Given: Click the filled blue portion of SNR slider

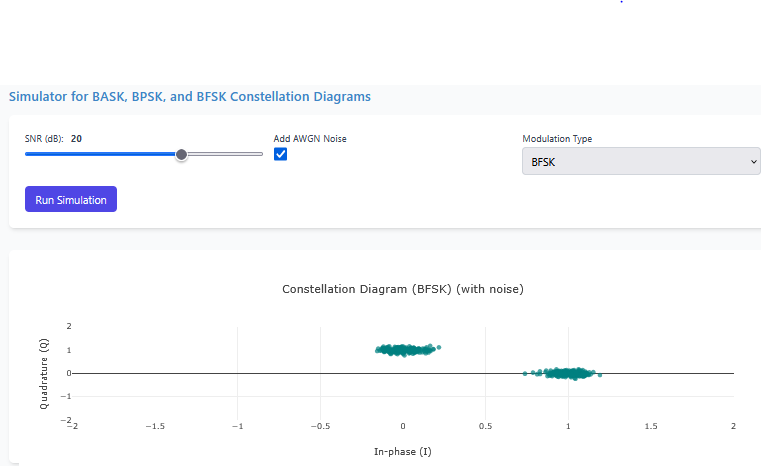Looking at the screenshot, I should [x=100, y=154].
